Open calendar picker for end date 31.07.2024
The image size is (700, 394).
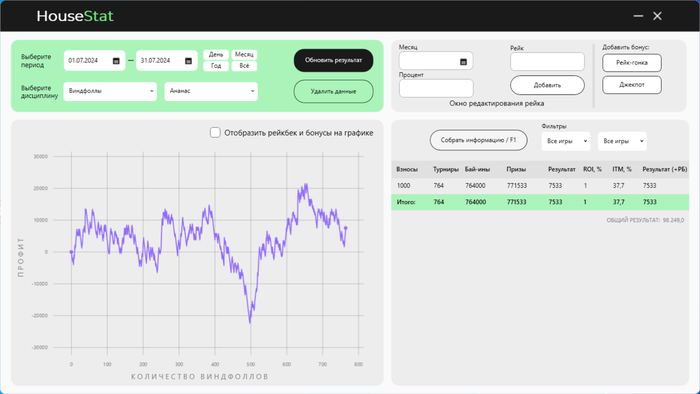(188, 61)
